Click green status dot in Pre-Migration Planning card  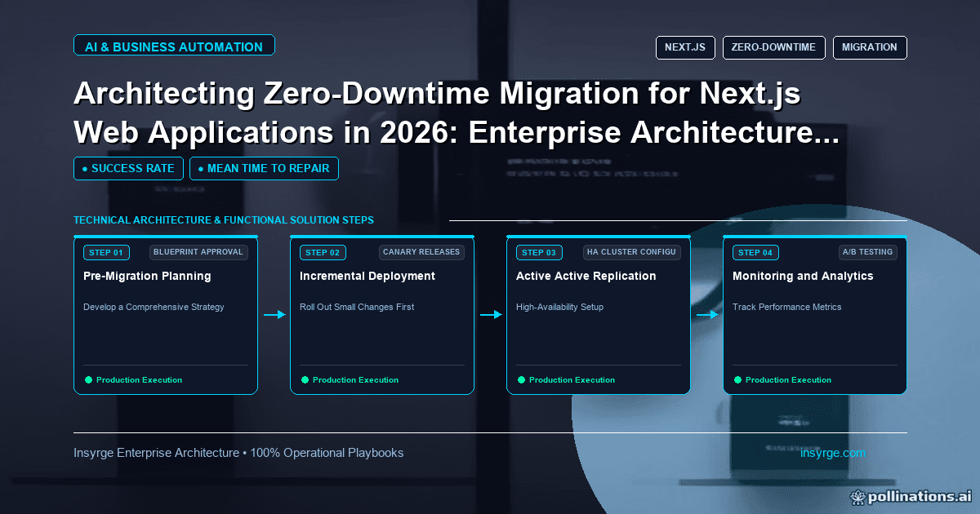click(88, 380)
